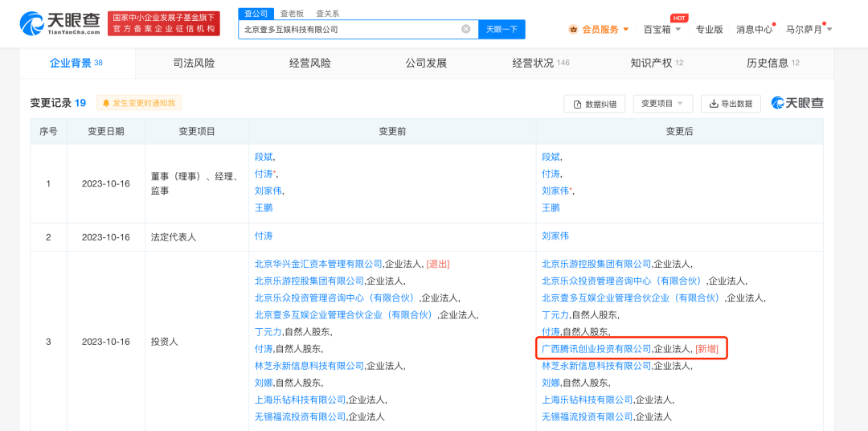Open 段斌 in the 变更前 column
The image size is (868, 431).
click(264, 157)
